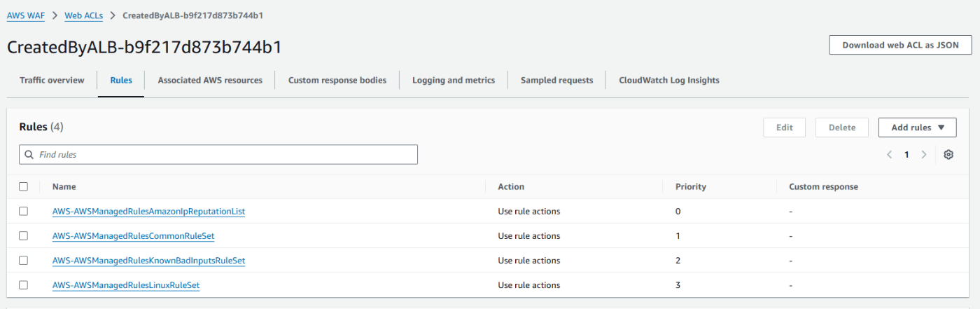Open the Custom response bodies tab
The width and height of the screenshot is (980, 309).
[337, 81]
